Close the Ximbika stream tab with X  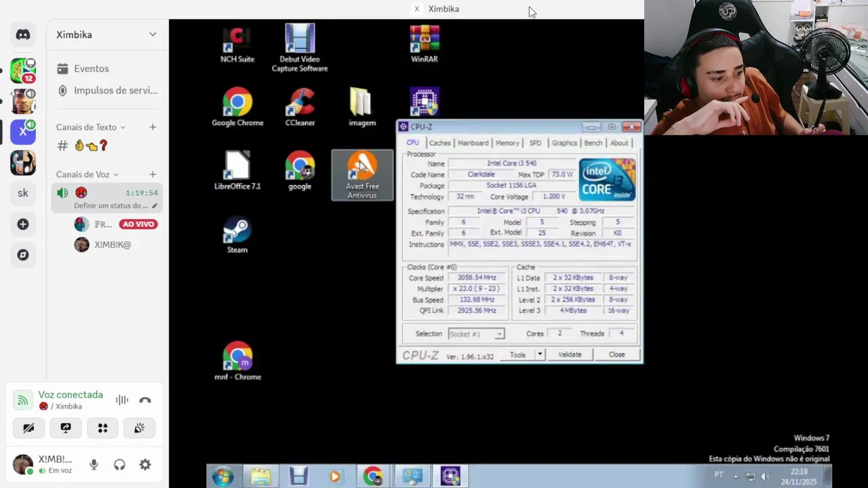[x=416, y=9]
